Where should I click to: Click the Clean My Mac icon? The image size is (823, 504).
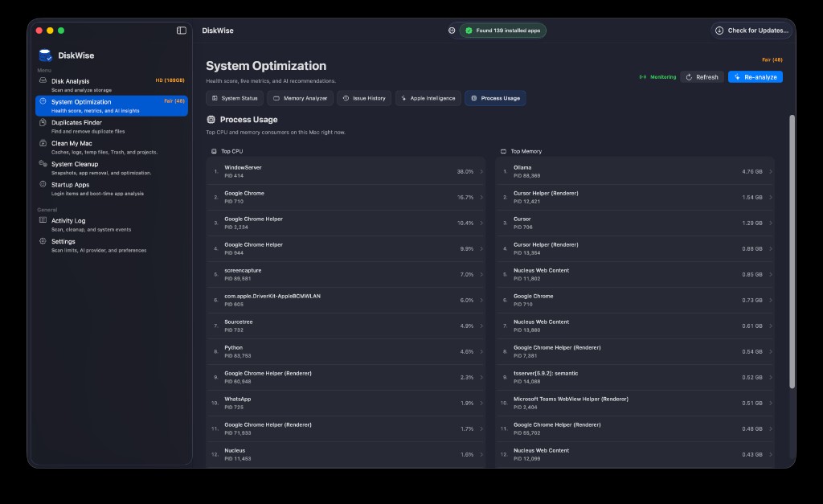[x=43, y=143]
